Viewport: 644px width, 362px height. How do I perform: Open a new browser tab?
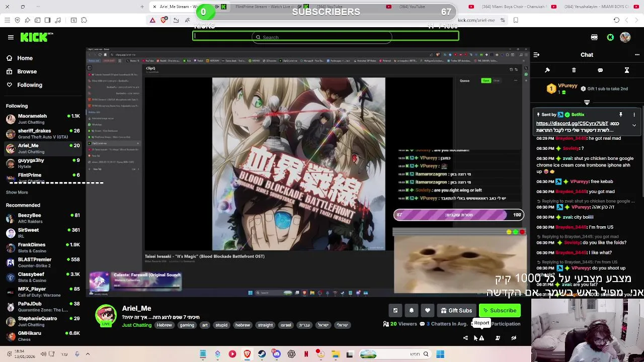coord(142,7)
